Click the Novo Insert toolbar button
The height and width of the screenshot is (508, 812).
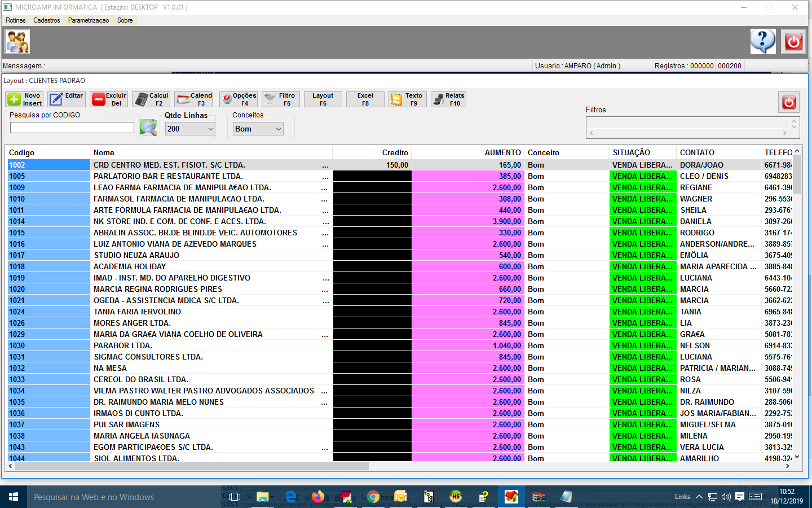tap(25, 99)
